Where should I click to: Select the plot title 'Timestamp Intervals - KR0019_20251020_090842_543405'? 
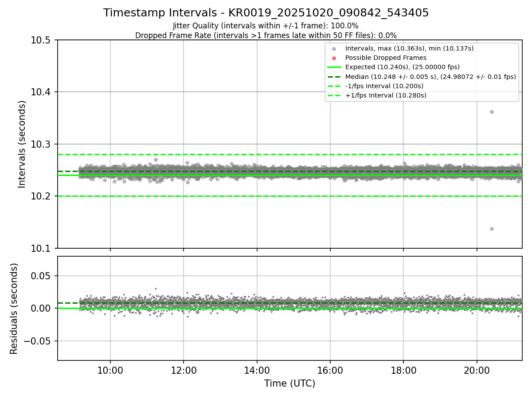click(x=266, y=13)
